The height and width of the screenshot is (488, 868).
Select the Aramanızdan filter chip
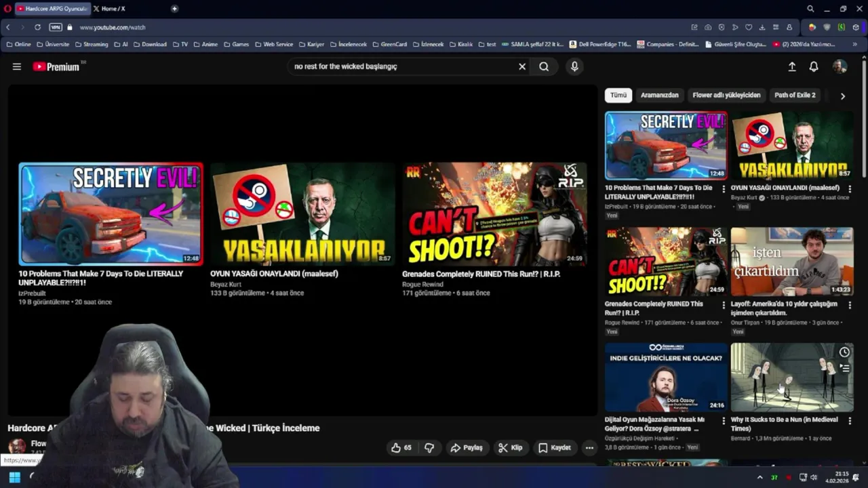[x=660, y=96]
